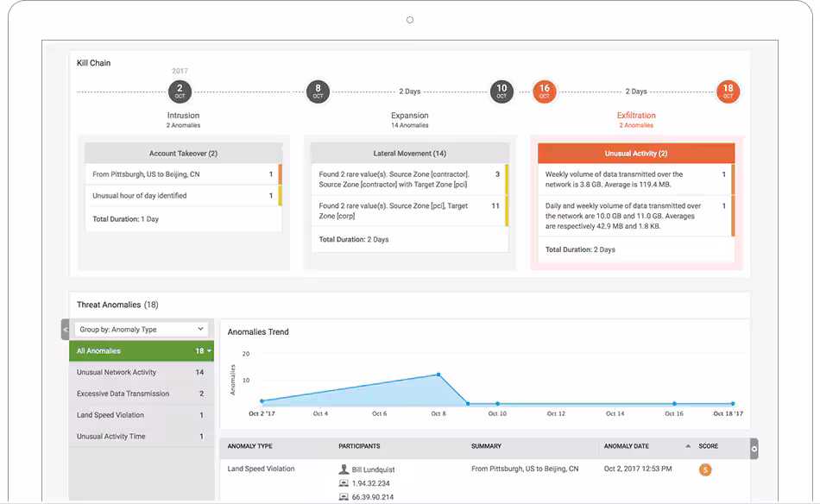Open the Group by Anomaly Type dropdown

tap(141, 329)
